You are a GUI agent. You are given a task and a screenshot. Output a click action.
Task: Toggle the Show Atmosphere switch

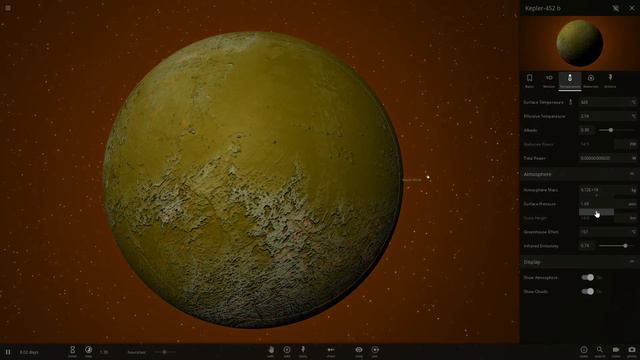pos(588,278)
